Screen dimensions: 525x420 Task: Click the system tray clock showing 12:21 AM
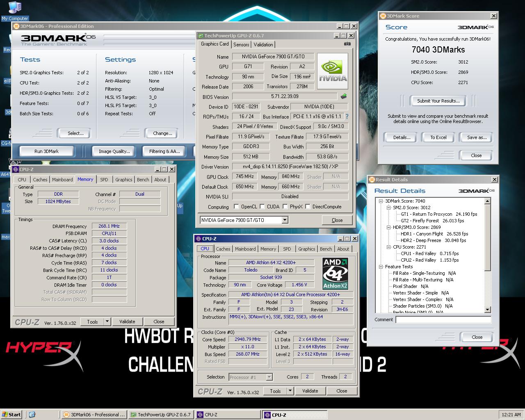(511, 415)
